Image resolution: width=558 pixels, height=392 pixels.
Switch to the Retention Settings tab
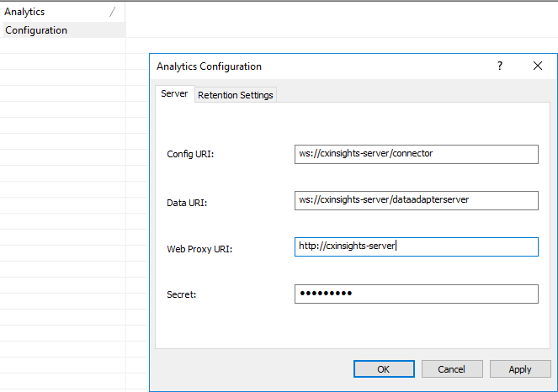[x=236, y=95]
